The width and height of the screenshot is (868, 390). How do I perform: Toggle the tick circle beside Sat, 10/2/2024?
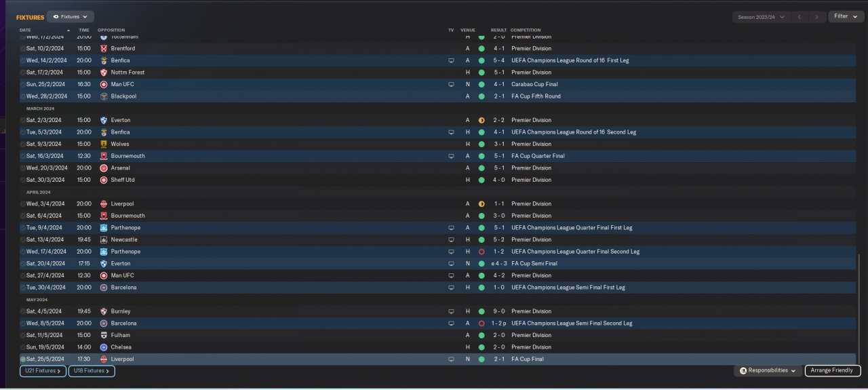(x=23, y=49)
